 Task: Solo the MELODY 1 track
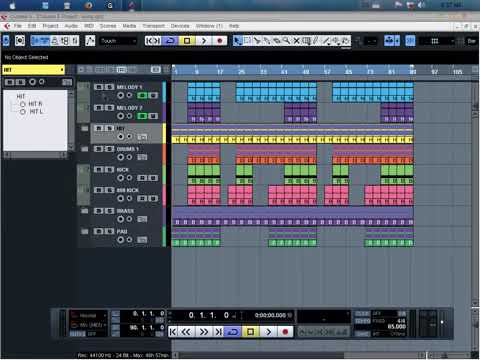109,87
